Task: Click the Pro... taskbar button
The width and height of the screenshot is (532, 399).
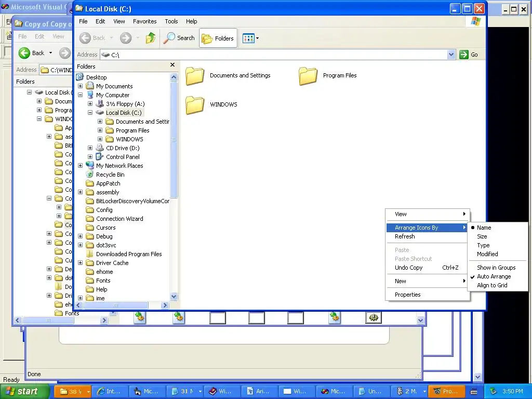Action: point(447,391)
